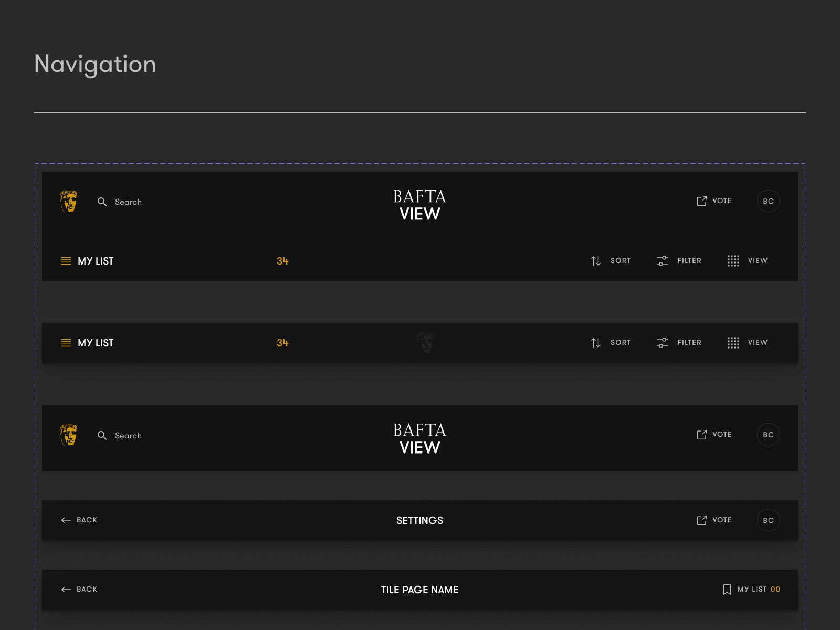Click the faded mask in the compact My List bar
The image size is (840, 630).
425,342
